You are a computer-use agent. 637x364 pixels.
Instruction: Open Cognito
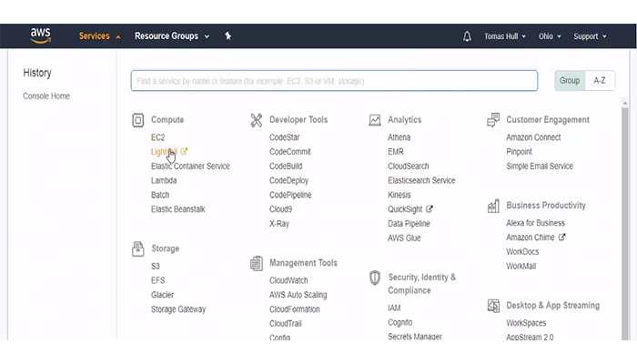tap(400, 322)
